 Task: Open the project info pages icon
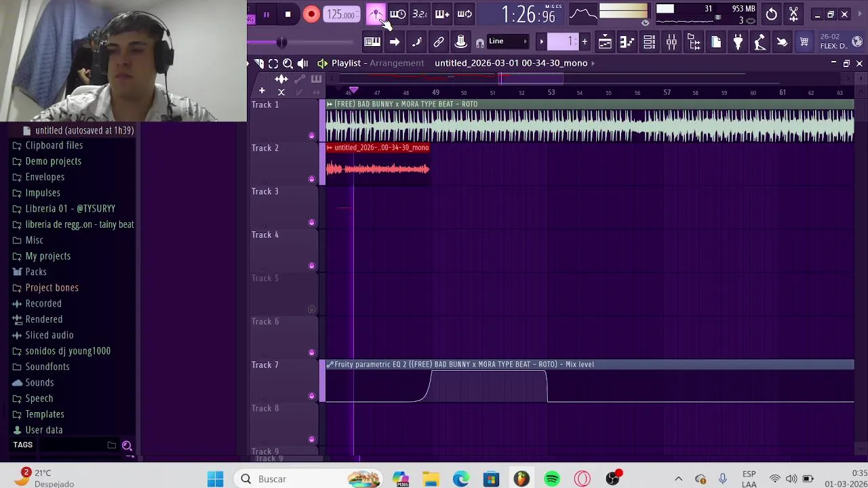(716, 42)
